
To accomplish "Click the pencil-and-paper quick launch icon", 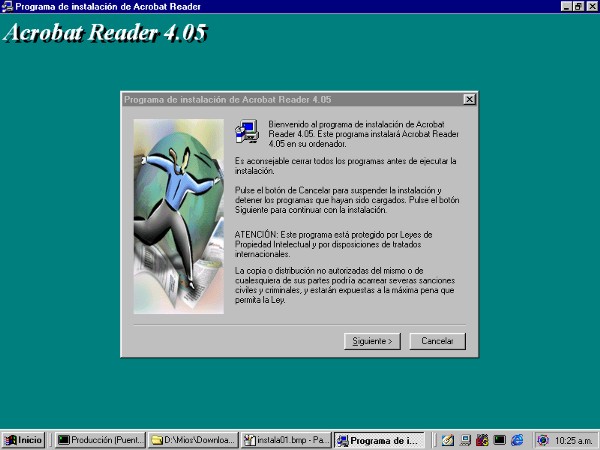I will pos(449,439).
